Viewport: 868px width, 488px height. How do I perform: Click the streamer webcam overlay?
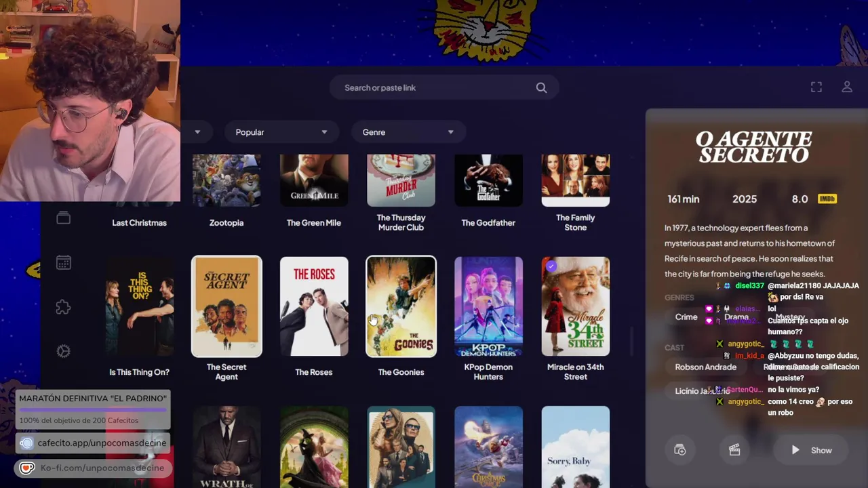tap(90, 101)
